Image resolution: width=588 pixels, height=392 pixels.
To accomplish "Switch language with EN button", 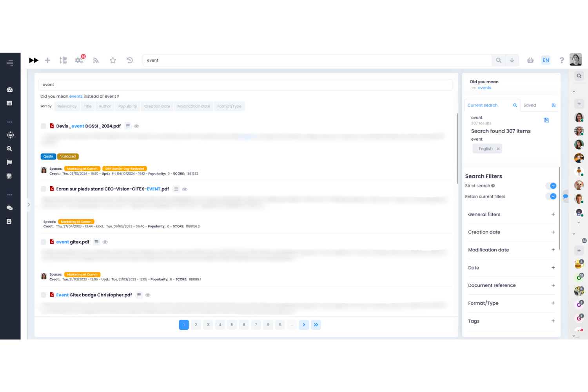I will pos(546,60).
